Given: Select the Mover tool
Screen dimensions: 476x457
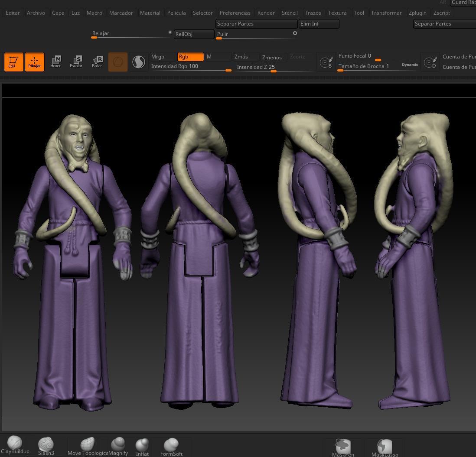Looking at the screenshot, I should pos(55,62).
